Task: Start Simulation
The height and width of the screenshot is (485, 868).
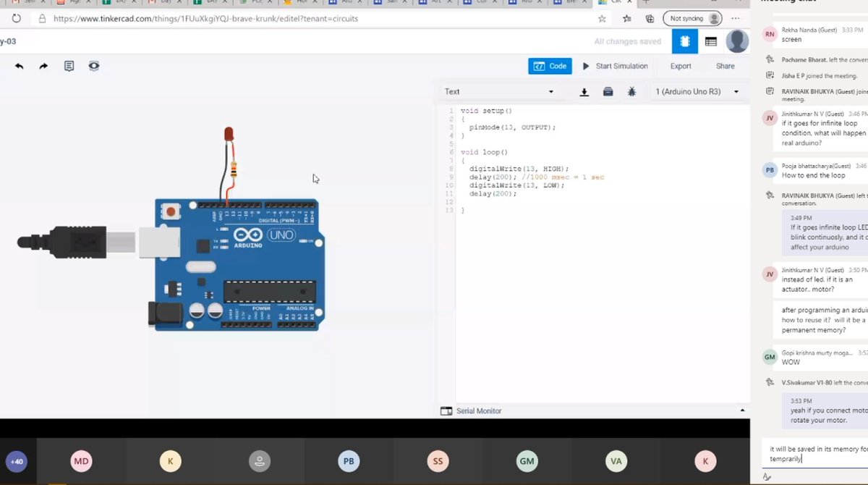Action: point(616,66)
